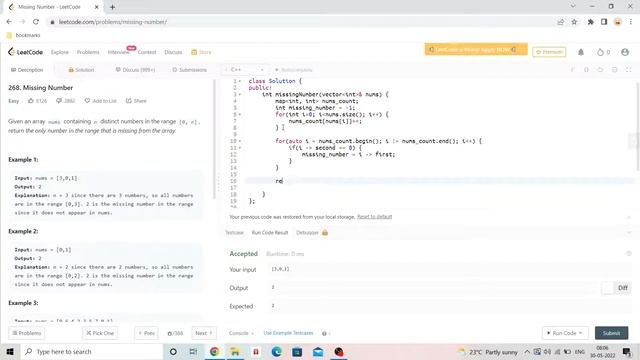Open Interview in the navigation bar

118,52
